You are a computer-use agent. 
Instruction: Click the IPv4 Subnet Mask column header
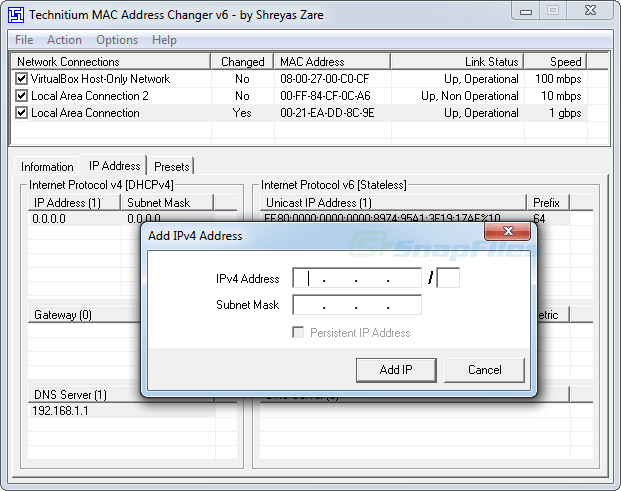coord(167,203)
